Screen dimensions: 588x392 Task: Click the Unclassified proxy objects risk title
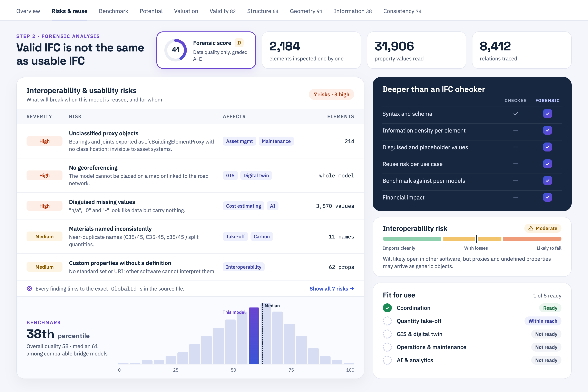(x=104, y=133)
